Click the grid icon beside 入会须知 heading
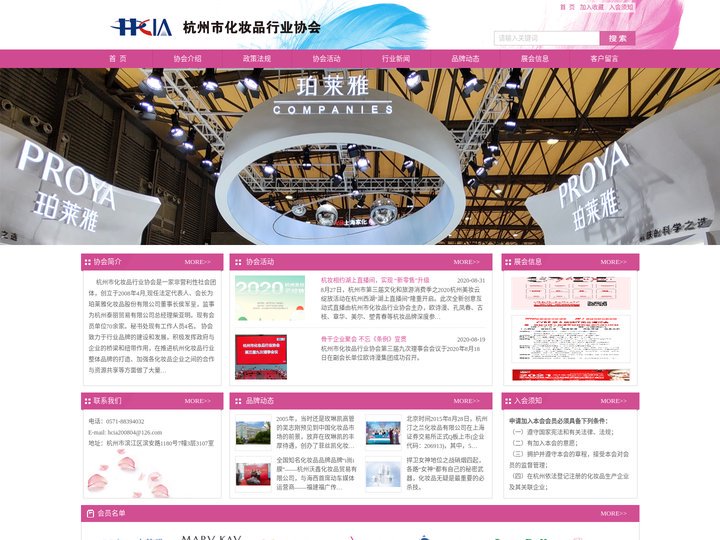The image size is (720, 540). [x=508, y=401]
